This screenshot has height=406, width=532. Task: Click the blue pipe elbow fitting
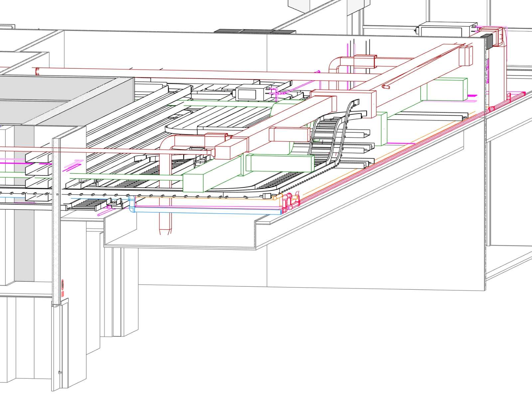tap(132, 203)
